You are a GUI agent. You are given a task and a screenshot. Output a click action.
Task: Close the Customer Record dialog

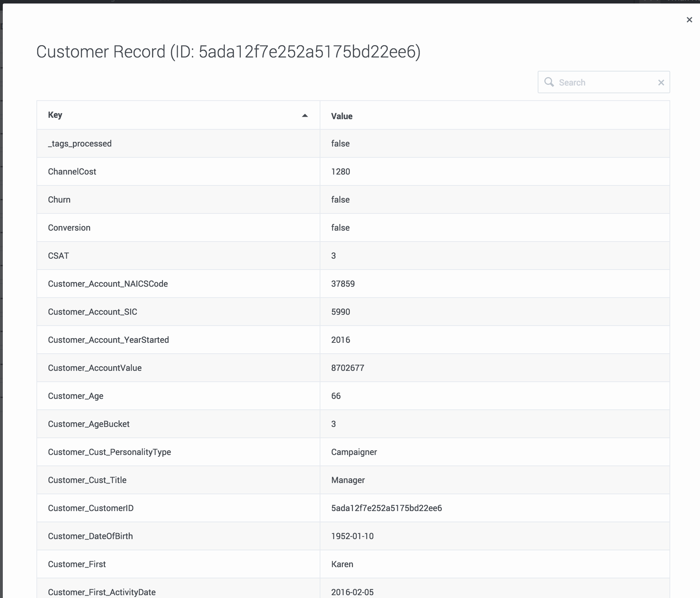[689, 20]
